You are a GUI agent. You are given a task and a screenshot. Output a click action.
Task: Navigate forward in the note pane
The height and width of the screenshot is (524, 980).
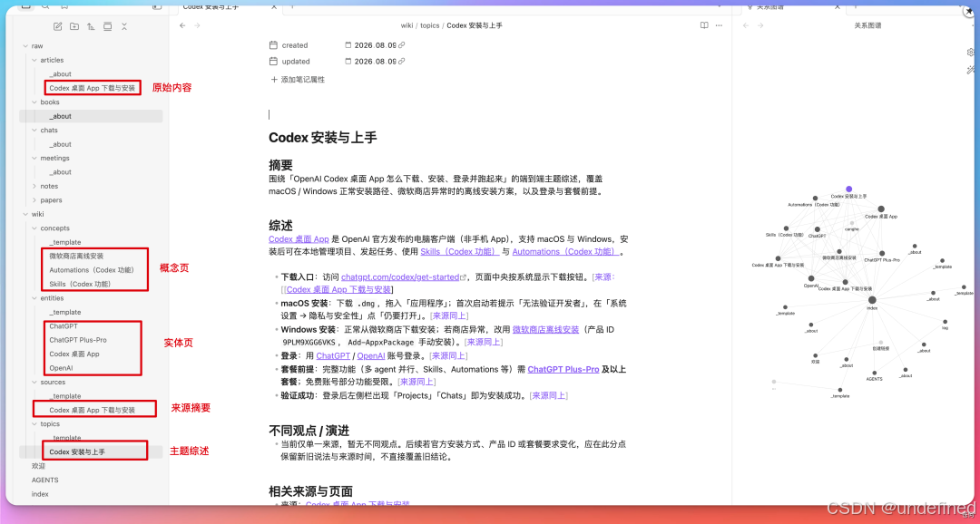(x=198, y=25)
